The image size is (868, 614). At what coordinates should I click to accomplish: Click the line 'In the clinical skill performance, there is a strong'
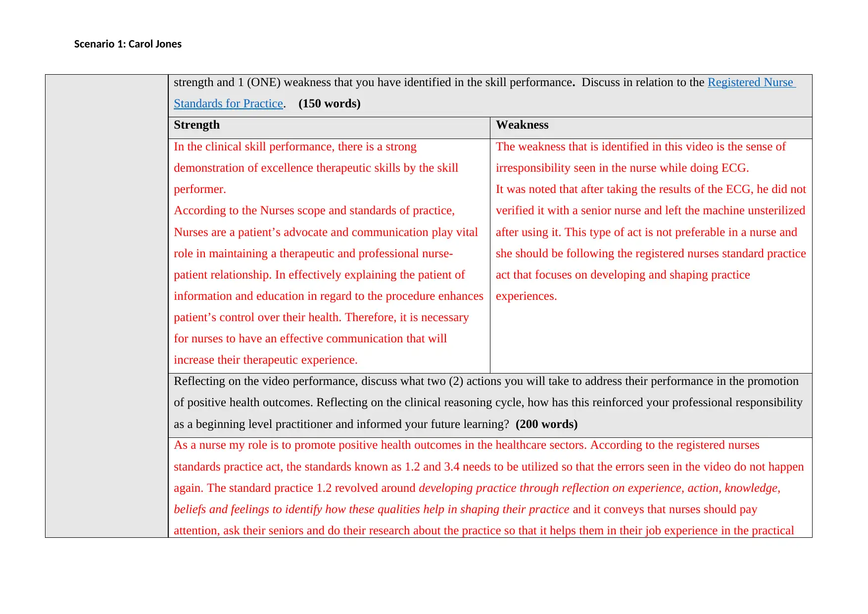tap(295, 146)
